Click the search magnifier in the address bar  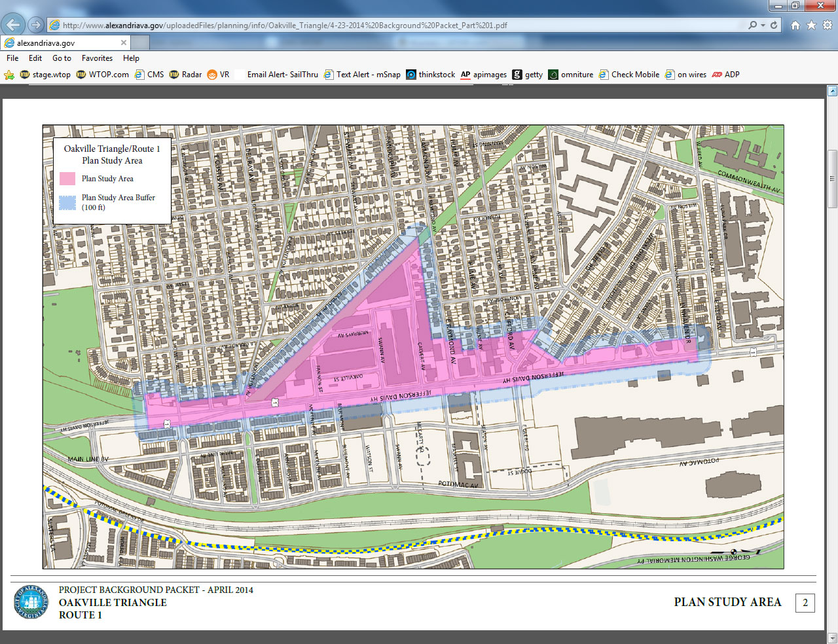(x=753, y=25)
